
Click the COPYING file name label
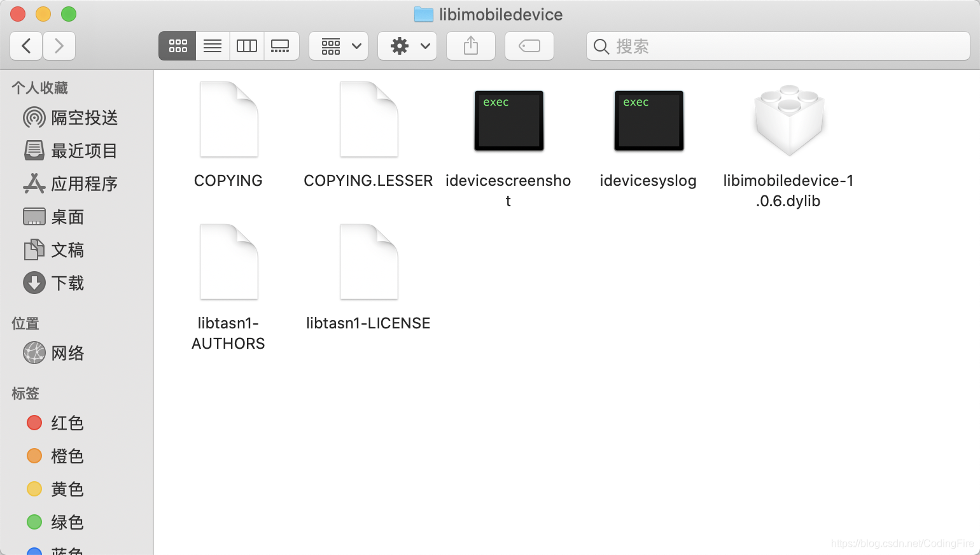(228, 181)
